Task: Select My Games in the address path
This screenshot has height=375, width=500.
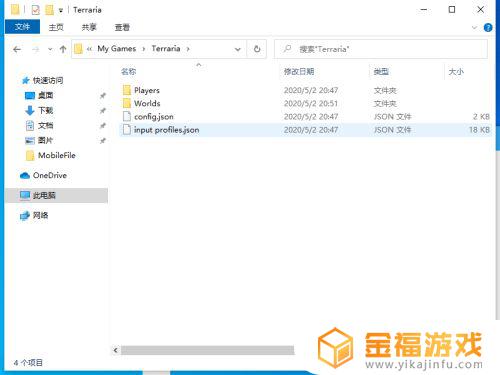Action: click(117, 49)
